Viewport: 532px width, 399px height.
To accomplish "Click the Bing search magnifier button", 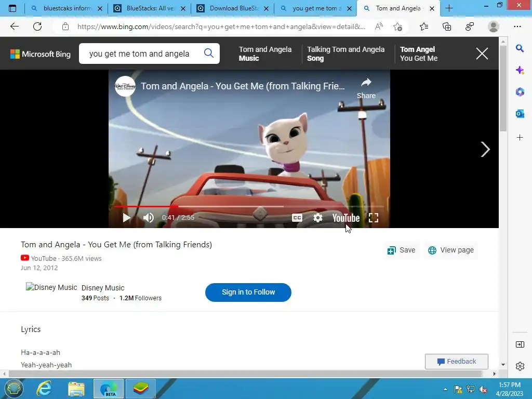I will click(x=209, y=54).
